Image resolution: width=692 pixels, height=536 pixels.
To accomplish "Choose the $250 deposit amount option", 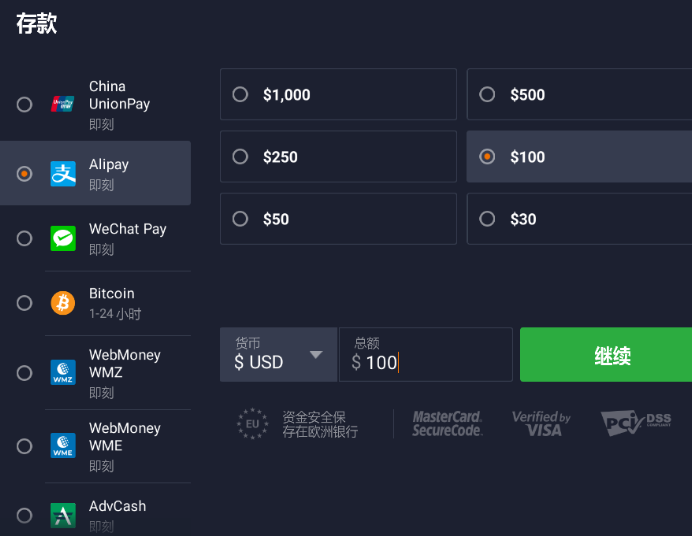I will coord(338,157).
